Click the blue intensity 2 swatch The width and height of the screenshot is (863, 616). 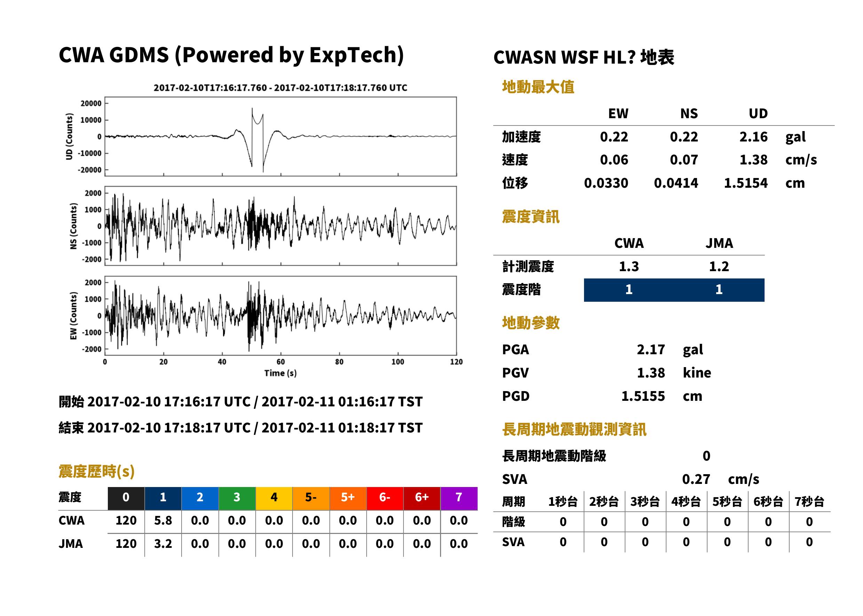click(200, 499)
